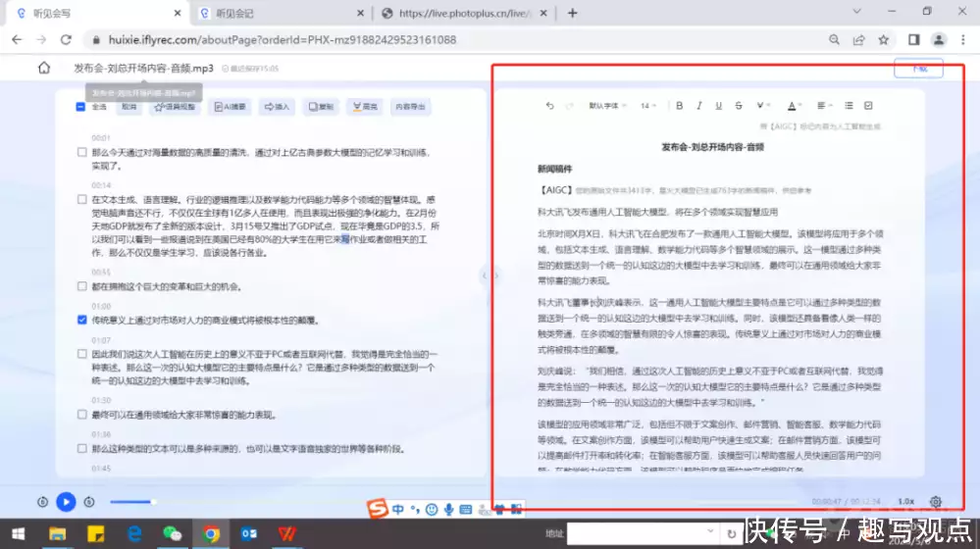Toggle underline formatting in the editor

[x=719, y=106]
